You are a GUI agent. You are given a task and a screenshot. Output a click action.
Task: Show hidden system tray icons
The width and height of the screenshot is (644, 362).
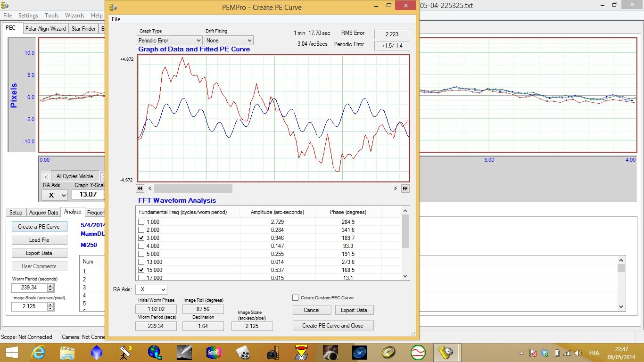(522, 353)
